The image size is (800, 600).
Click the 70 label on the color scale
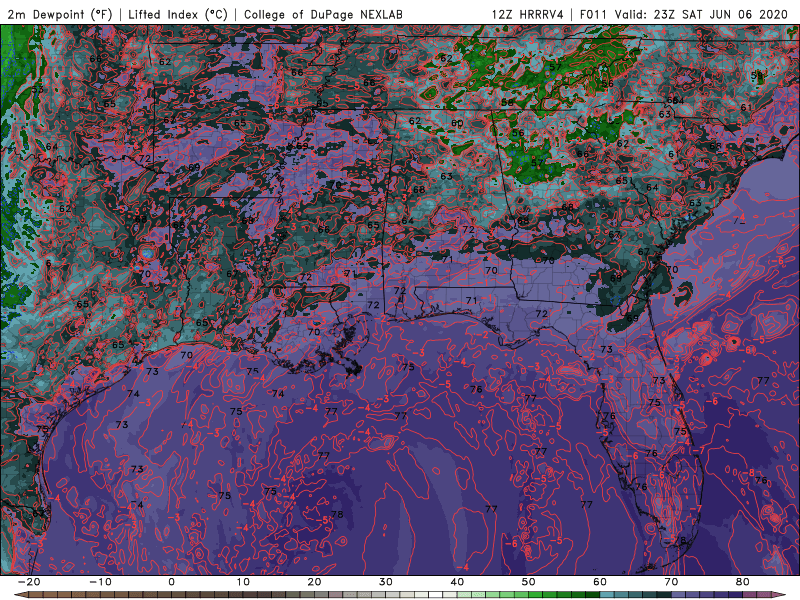pyautogui.click(x=671, y=582)
